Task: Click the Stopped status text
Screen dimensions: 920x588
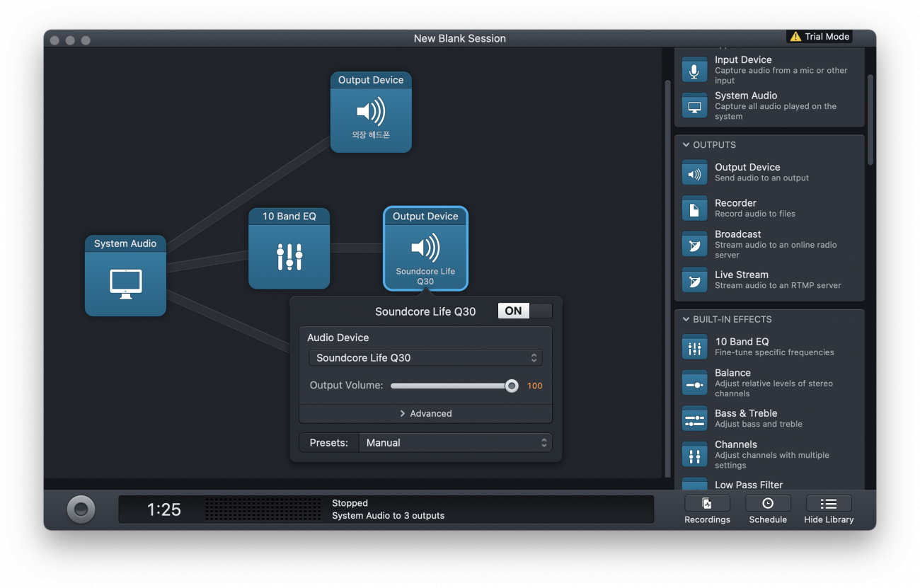Action: [x=350, y=503]
